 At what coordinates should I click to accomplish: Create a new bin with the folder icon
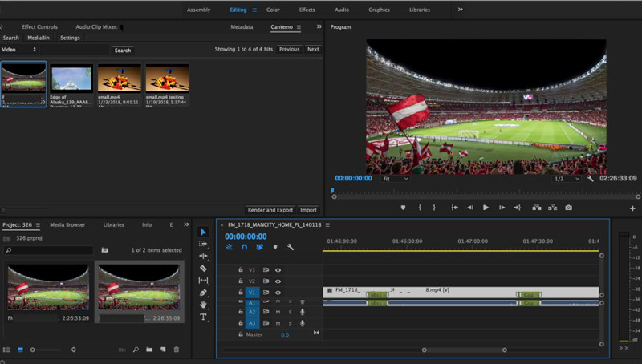point(149,350)
